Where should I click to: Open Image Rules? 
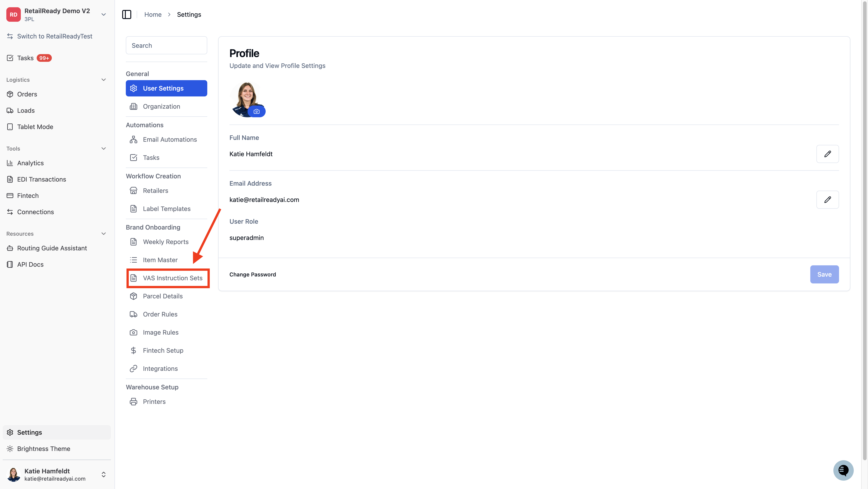tap(167, 333)
